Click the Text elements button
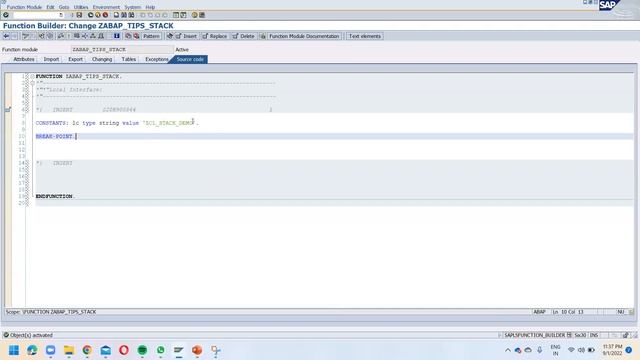Image resolution: width=640 pixels, height=360 pixels. coord(364,36)
